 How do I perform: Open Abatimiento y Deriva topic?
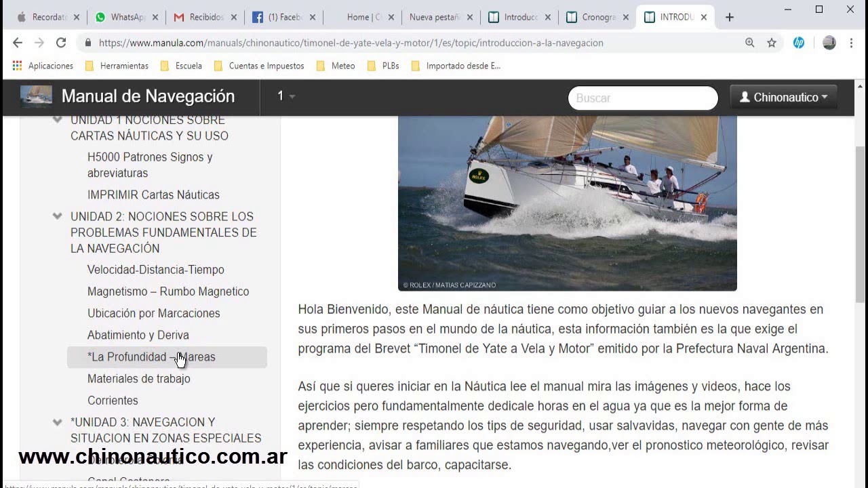pyautogui.click(x=138, y=335)
